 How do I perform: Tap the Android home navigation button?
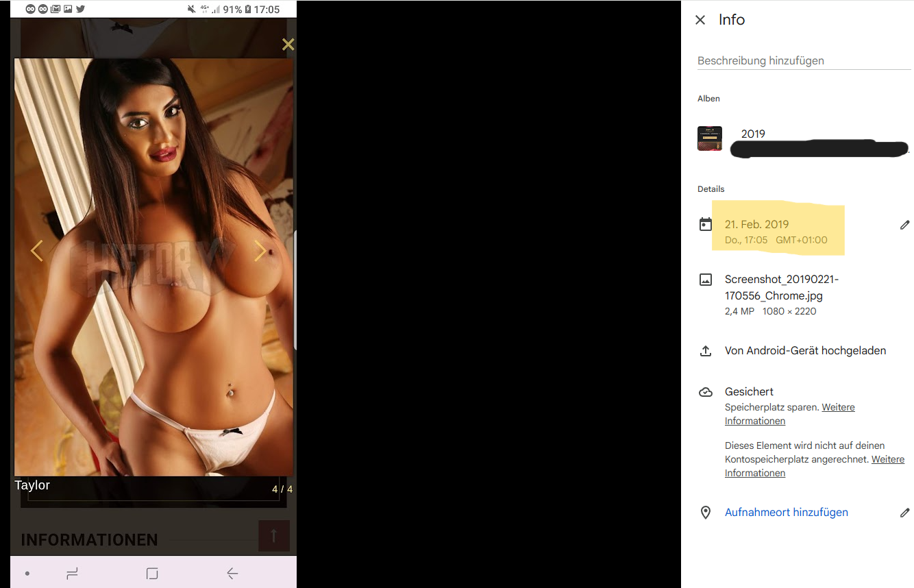point(152,574)
